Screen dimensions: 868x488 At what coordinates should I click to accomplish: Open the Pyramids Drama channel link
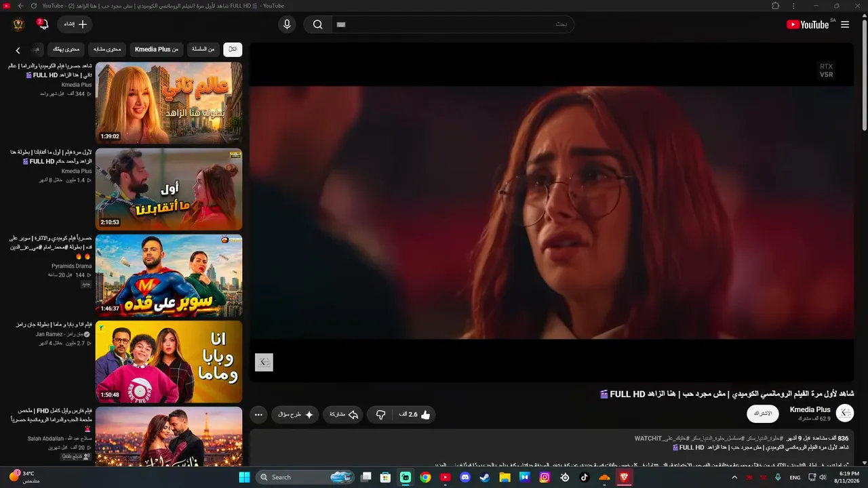[71, 266]
